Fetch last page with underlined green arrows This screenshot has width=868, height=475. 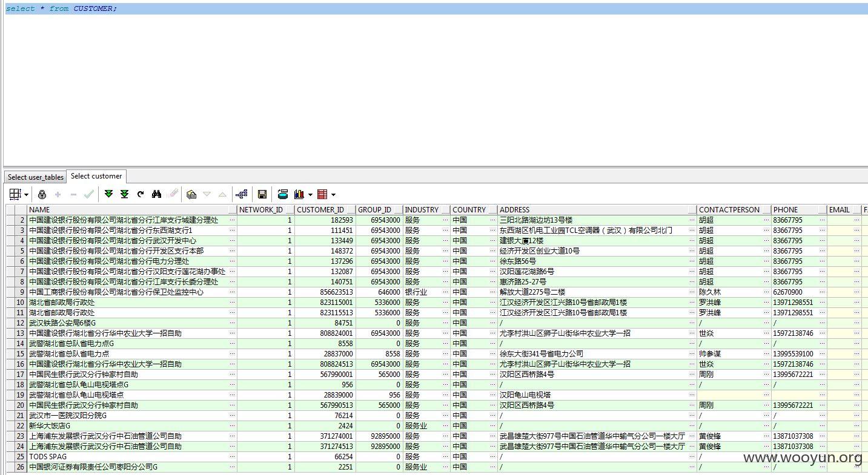click(x=124, y=194)
